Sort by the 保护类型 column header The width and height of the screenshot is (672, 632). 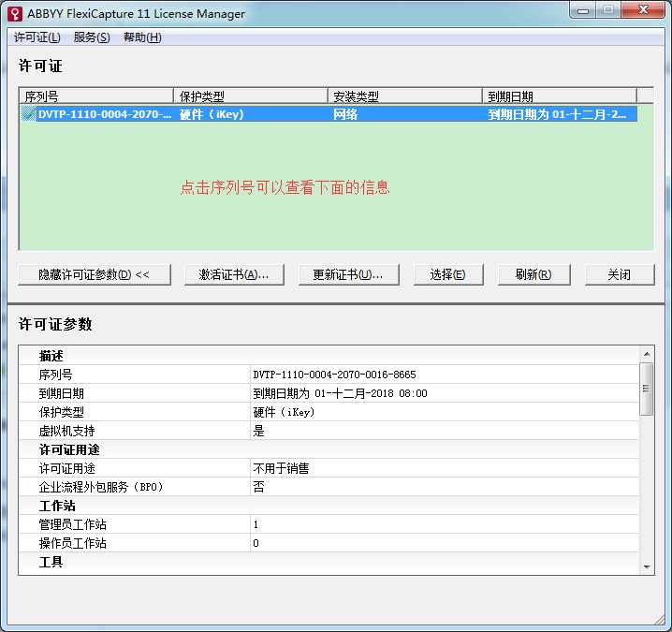251,96
